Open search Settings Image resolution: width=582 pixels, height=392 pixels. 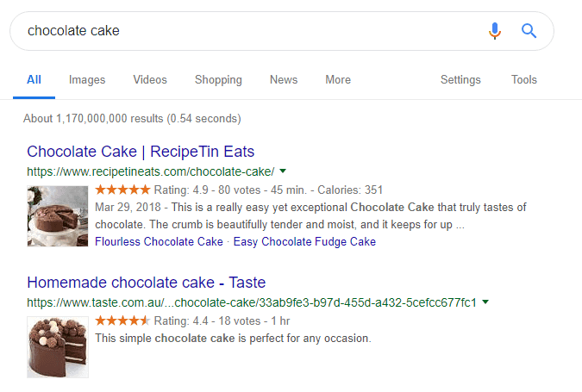click(x=460, y=80)
